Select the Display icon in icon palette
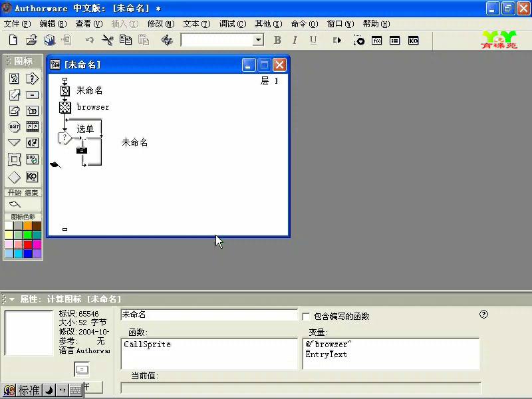This screenshot has height=399, width=532. coord(14,78)
